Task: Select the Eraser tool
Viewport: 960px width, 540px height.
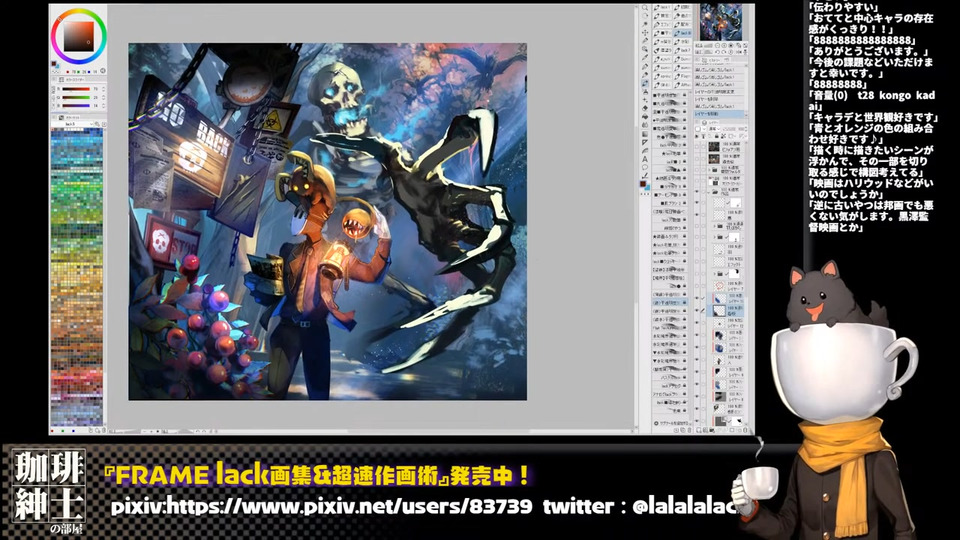Action: 645,108
